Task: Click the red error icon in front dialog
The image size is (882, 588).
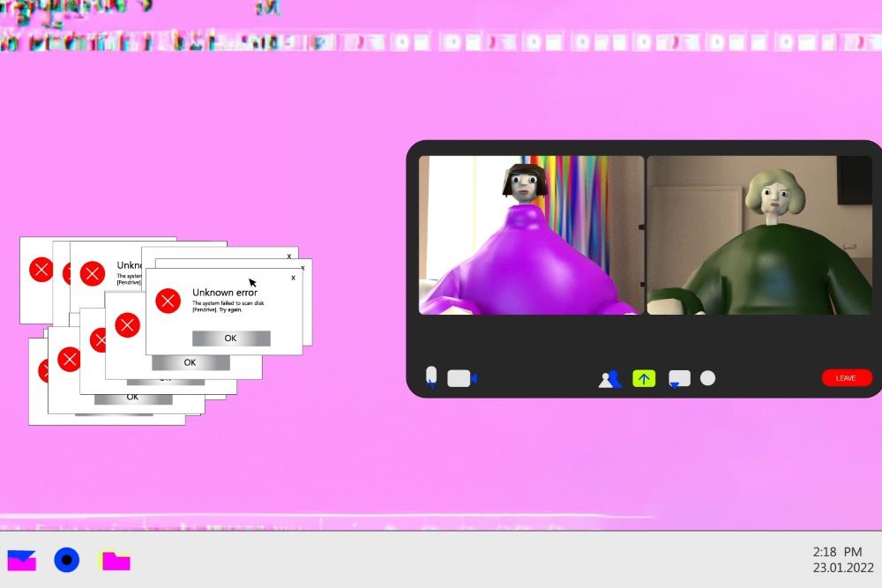Action: (168, 301)
